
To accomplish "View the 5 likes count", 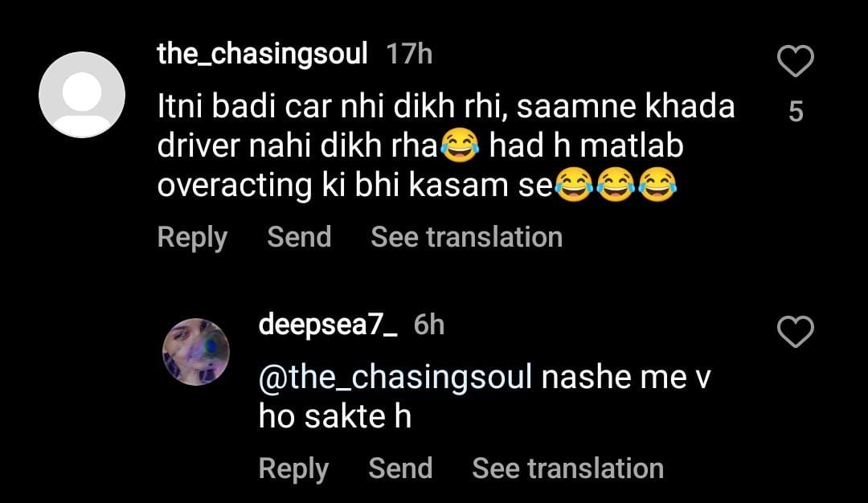I will [x=796, y=112].
